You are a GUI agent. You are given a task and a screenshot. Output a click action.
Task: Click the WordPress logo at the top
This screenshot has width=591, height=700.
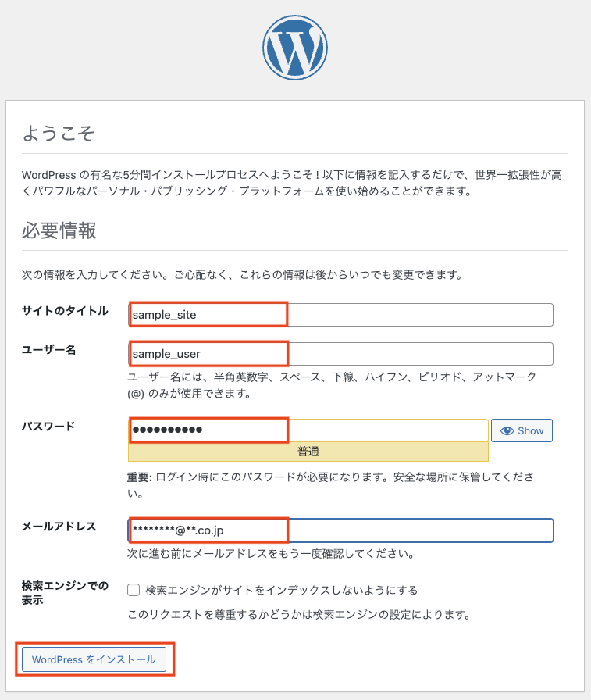294,48
